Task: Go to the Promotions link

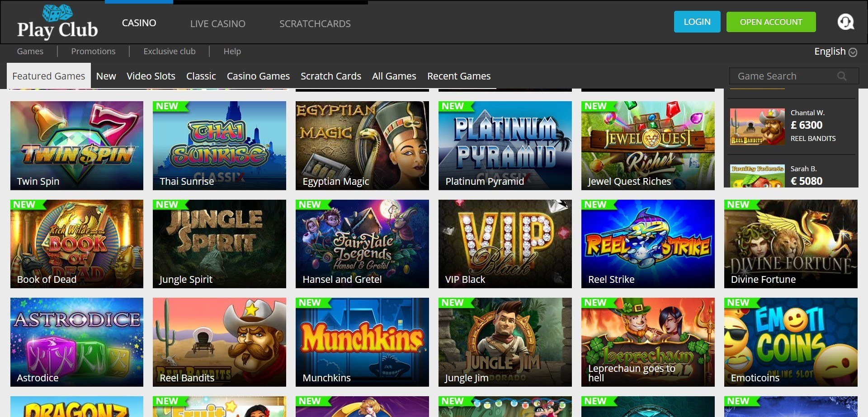Action: click(93, 52)
